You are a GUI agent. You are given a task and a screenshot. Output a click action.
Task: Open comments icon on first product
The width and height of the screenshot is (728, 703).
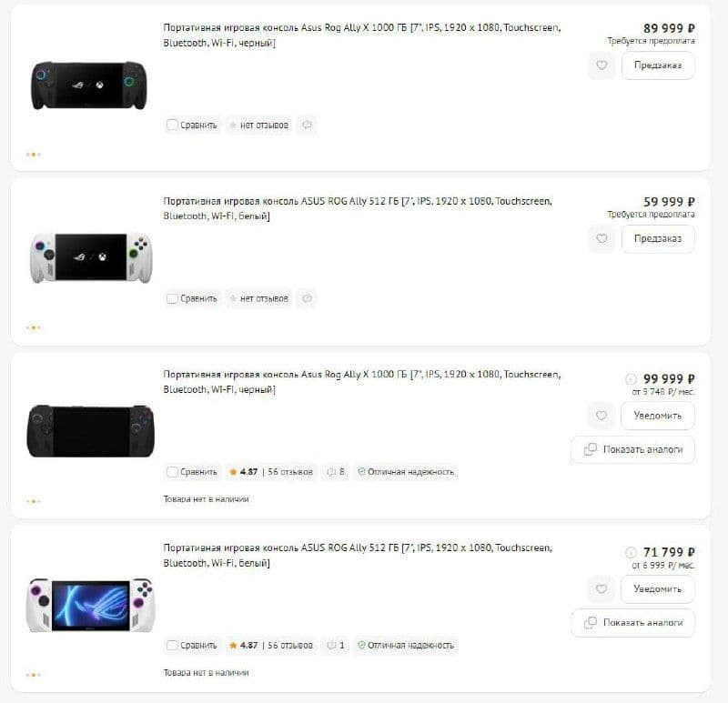click(307, 125)
